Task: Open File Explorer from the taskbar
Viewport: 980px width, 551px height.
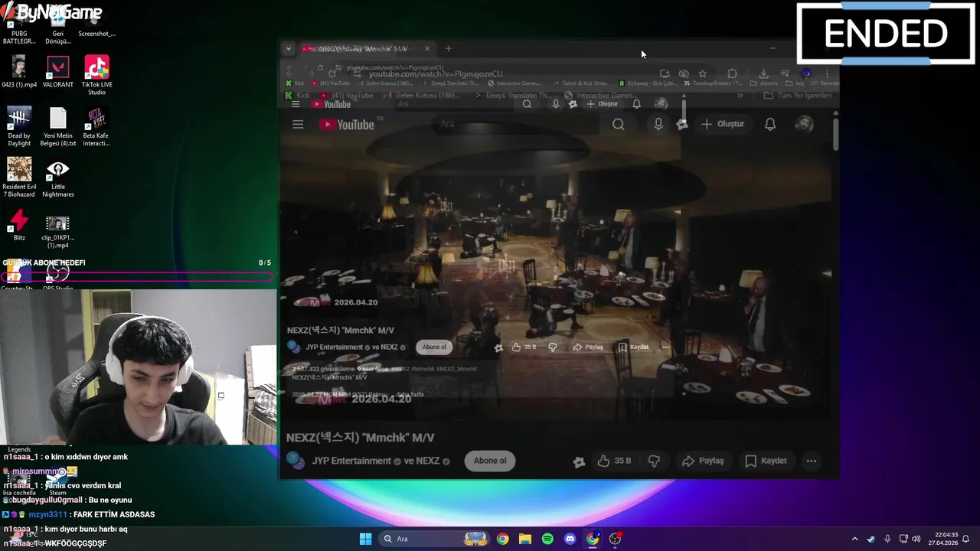Action: 525,539
